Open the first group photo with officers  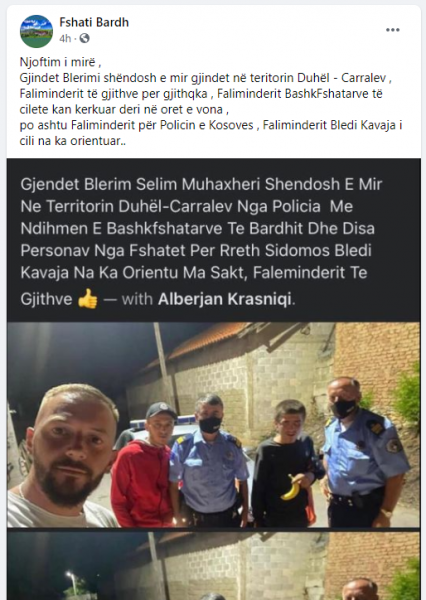(x=214, y=425)
